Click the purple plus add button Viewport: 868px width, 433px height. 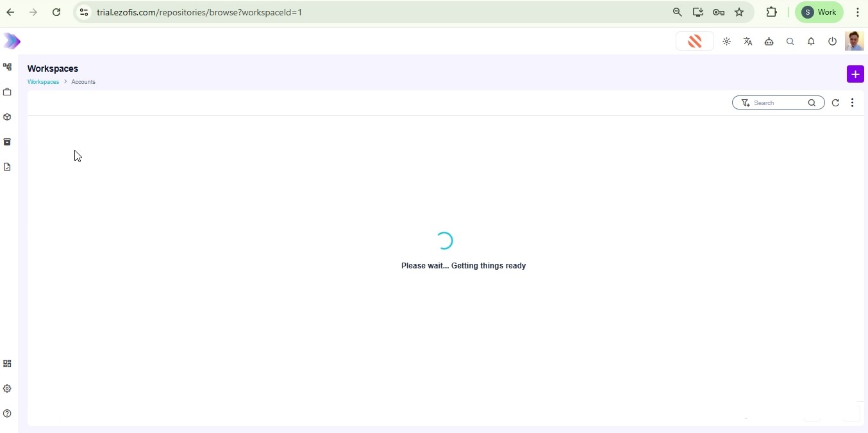[x=855, y=74]
